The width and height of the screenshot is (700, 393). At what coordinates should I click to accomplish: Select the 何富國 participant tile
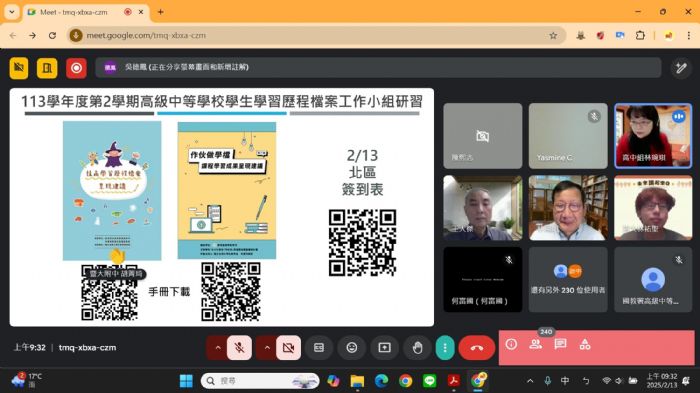point(483,280)
